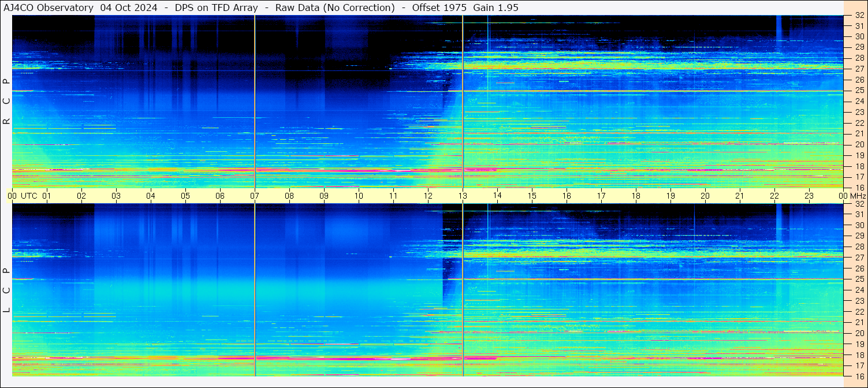
Task: Click the 23 hour tick label
Action: coord(809,196)
